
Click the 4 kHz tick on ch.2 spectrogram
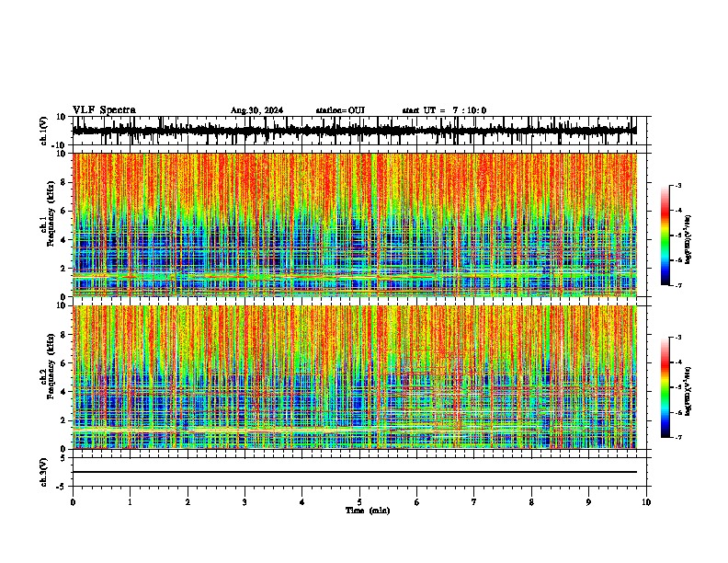tap(63, 392)
